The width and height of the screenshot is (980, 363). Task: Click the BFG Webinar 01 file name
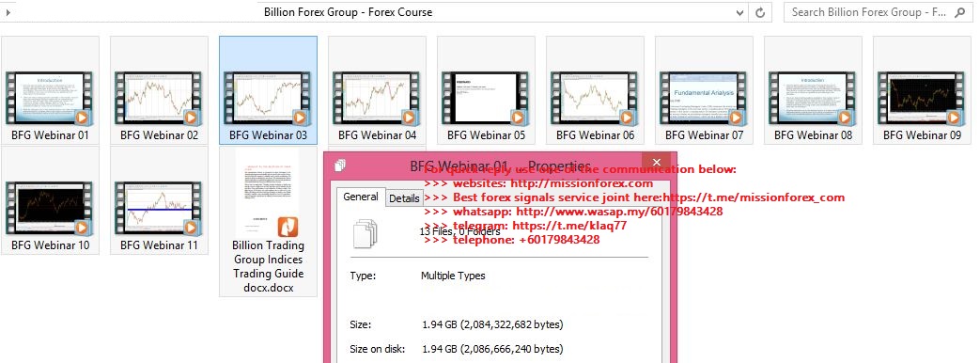[x=50, y=135]
